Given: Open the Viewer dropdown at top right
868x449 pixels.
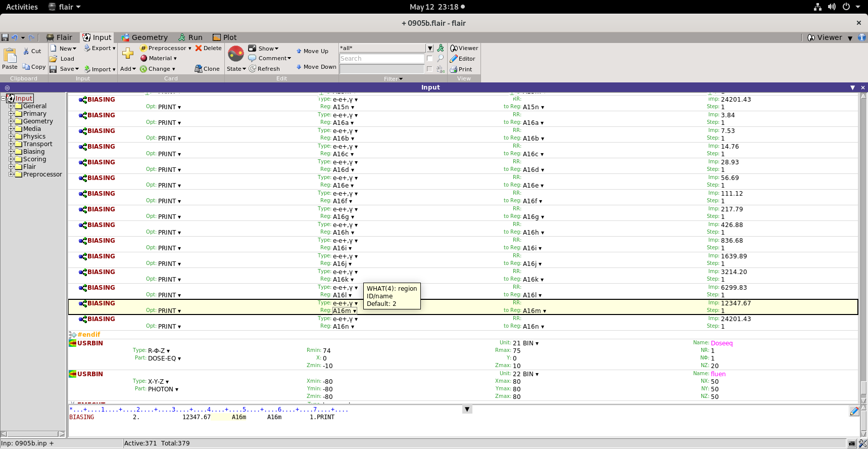Looking at the screenshot, I should [850, 38].
